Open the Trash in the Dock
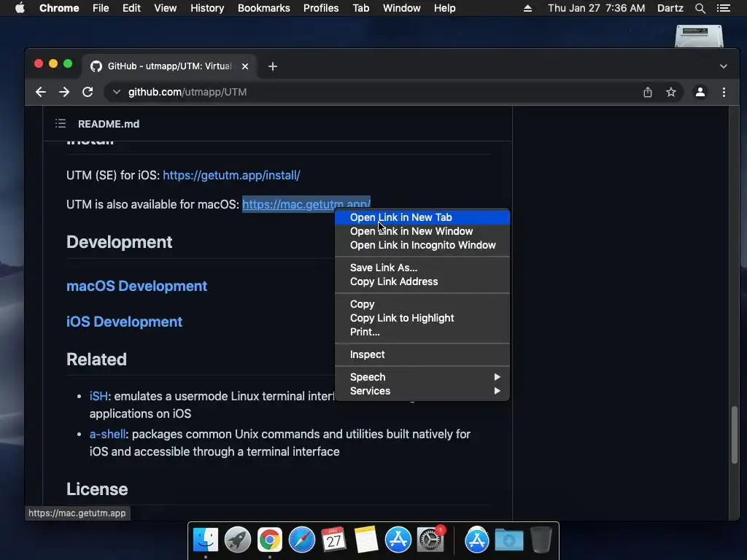The width and height of the screenshot is (747, 560). coord(541,540)
